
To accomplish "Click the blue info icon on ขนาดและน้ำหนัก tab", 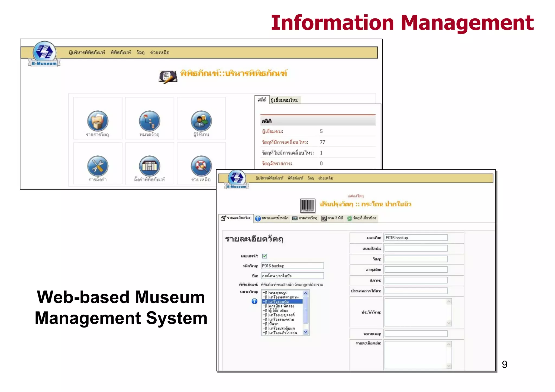I will (258, 218).
